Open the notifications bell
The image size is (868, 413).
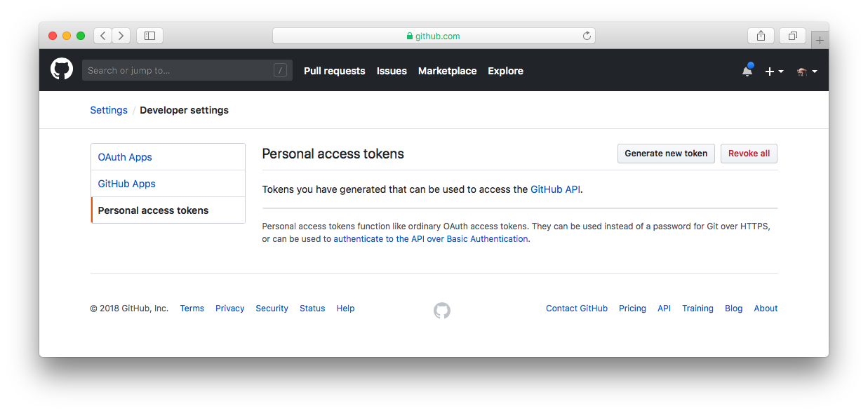point(747,71)
